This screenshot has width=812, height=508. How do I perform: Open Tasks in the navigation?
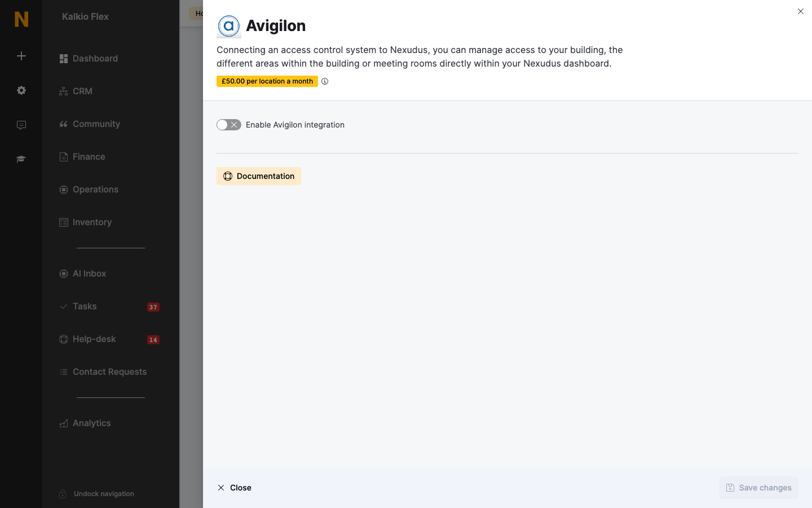[x=85, y=306]
